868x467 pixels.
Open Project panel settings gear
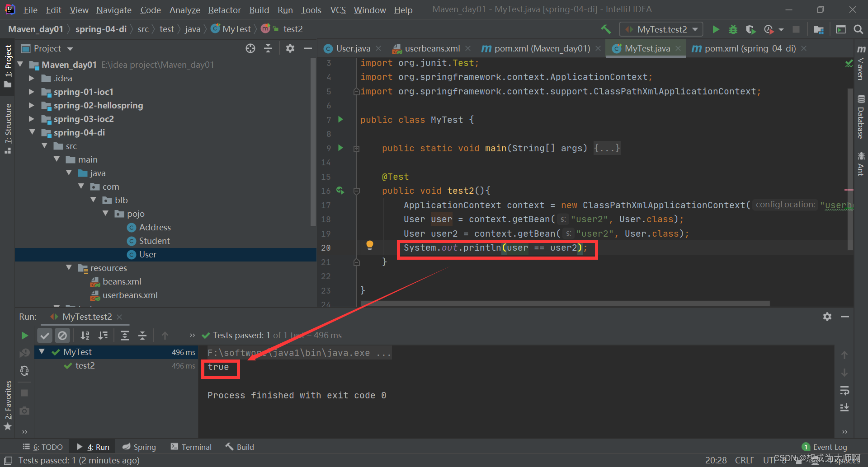[290, 48]
